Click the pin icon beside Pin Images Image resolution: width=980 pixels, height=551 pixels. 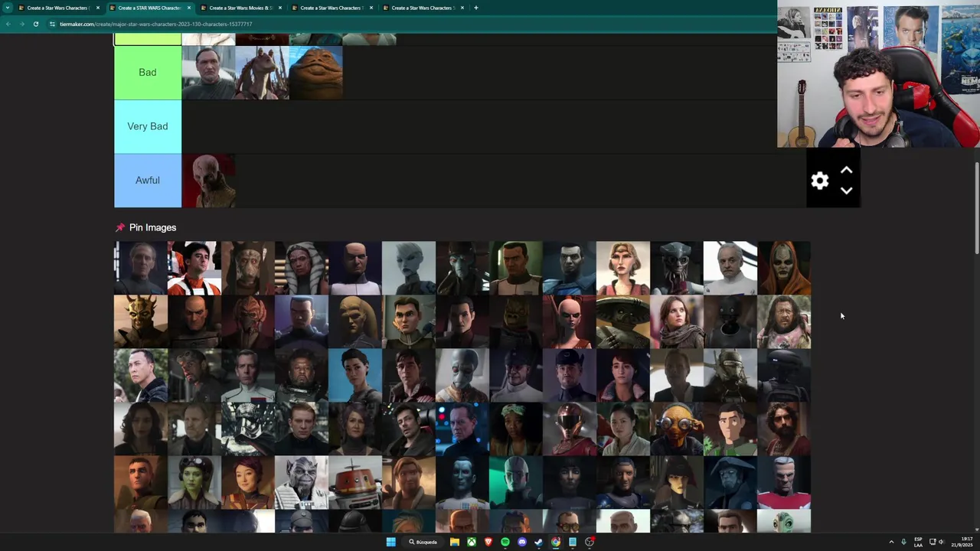119,227
